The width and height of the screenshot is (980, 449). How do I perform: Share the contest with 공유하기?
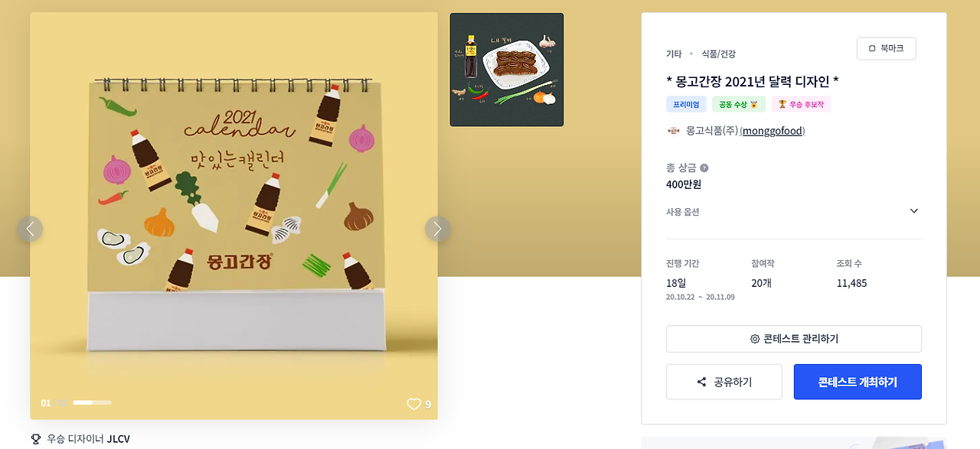click(724, 382)
